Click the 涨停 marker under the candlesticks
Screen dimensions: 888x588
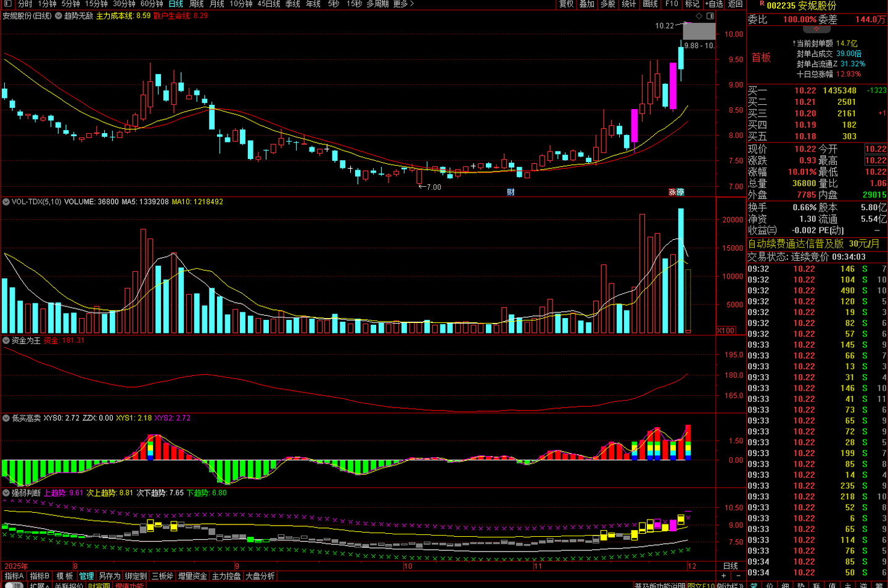pyautogui.click(x=676, y=192)
